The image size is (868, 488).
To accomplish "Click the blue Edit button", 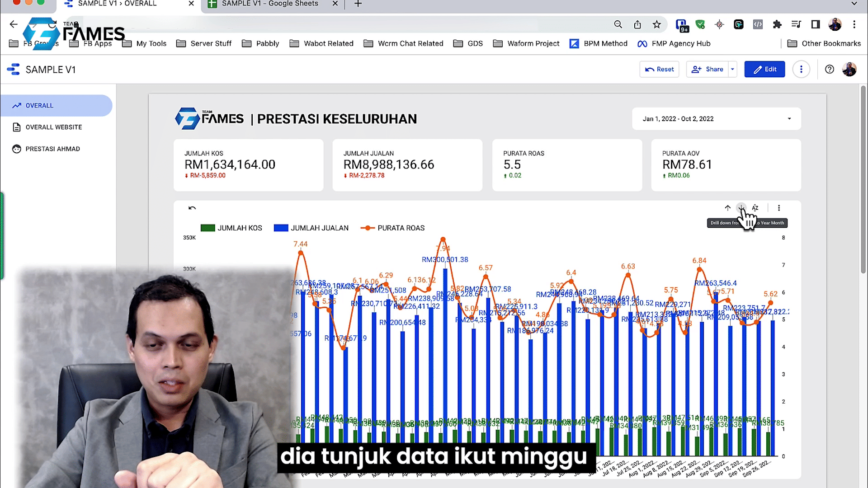I will pyautogui.click(x=764, y=69).
